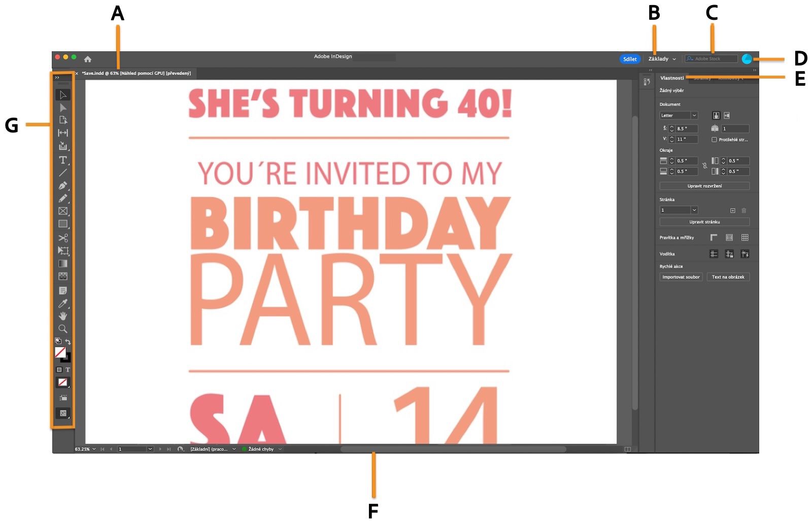
Task: Select the Pen tool
Action: (63, 186)
